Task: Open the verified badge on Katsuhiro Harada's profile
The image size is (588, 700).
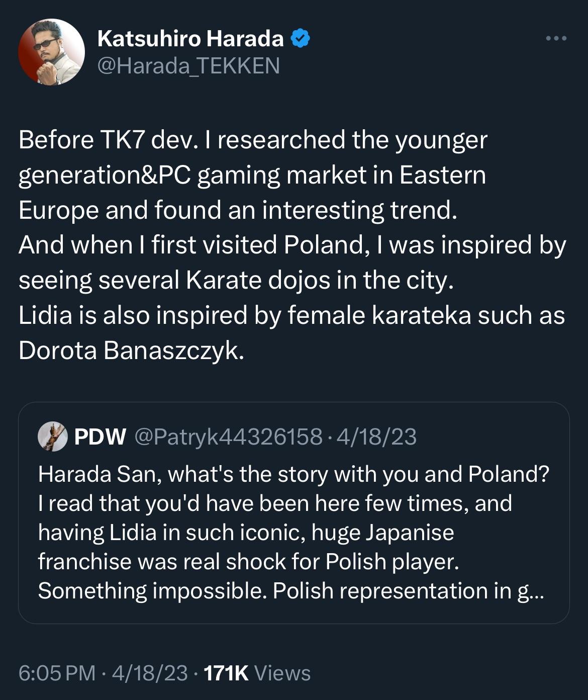Action: (300, 38)
